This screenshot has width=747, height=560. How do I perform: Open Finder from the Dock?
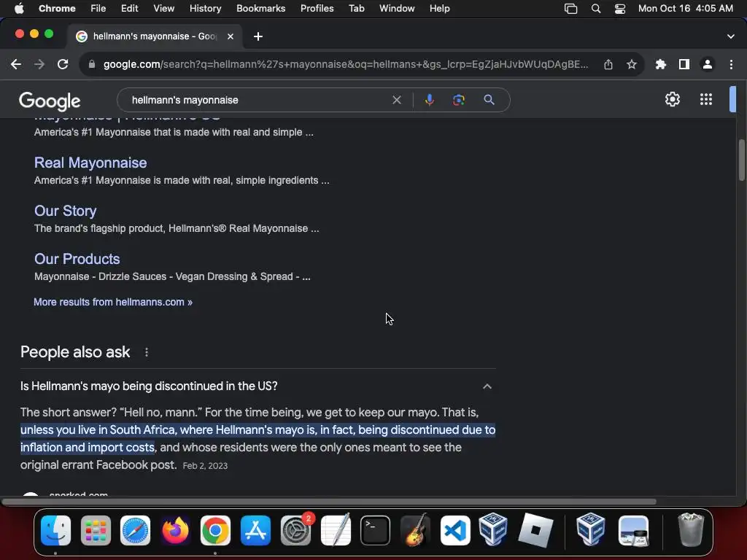55,530
